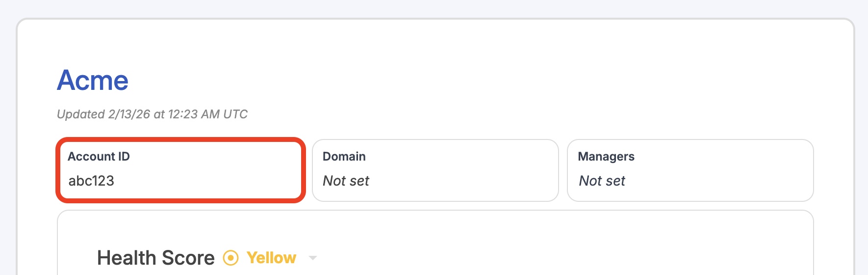The height and width of the screenshot is (275, 868).
Task: Click the Health Score heading
Action: click(x=156, y=258)
